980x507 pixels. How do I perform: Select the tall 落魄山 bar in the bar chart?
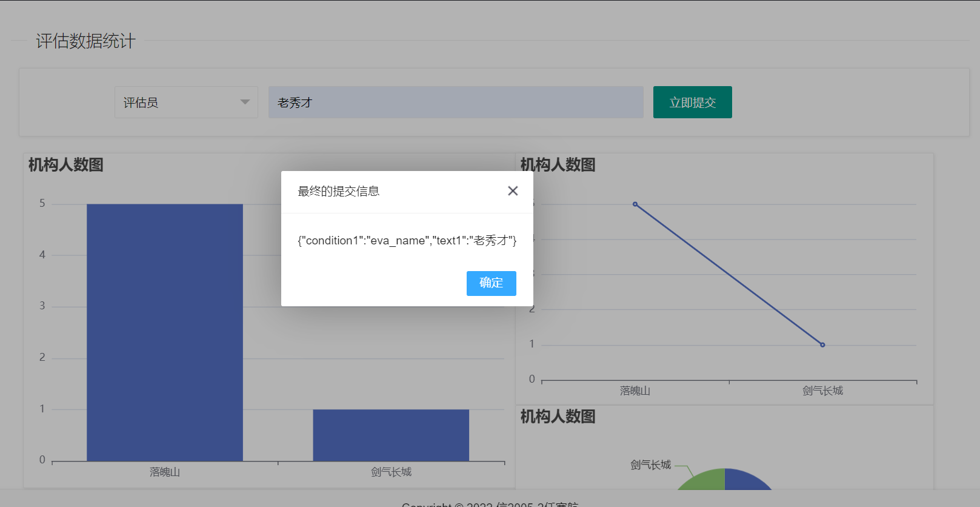(x=165, y=332)
